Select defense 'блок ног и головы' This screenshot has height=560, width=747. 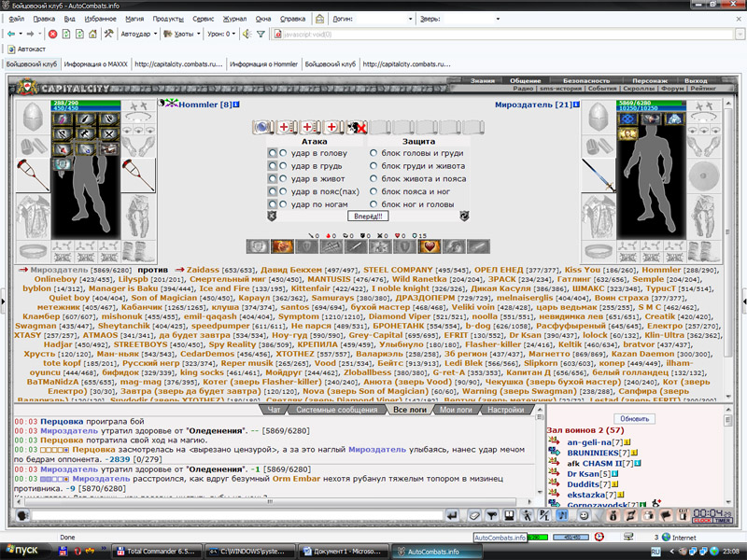pyautogui.click(x=373, y=204)
